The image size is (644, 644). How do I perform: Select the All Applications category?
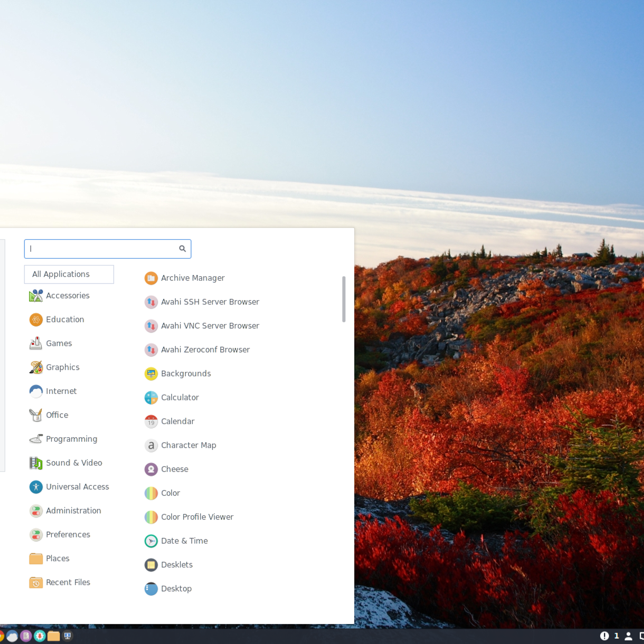[69, 274]
